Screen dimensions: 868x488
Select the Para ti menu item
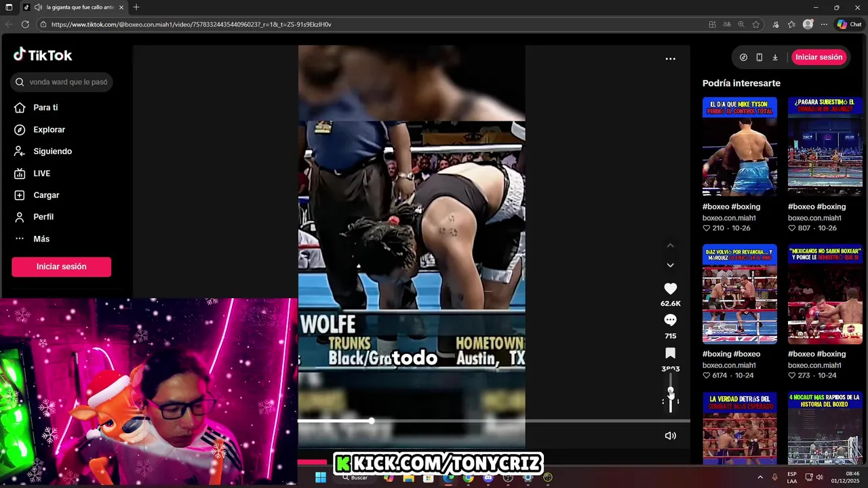[45, 108]
